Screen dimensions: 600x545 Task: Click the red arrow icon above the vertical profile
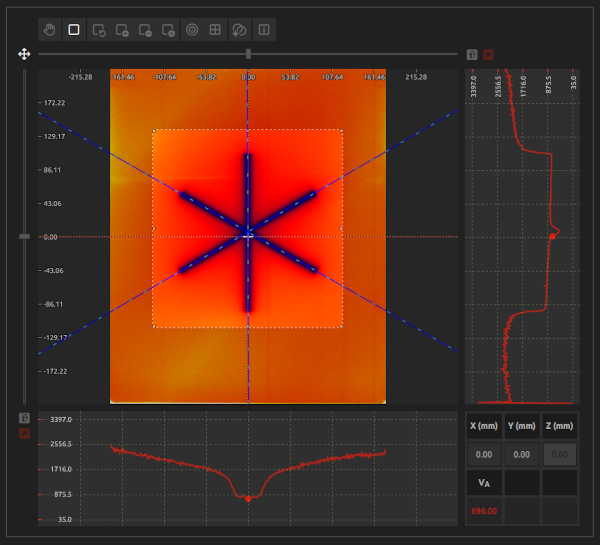tap(488, 55)
